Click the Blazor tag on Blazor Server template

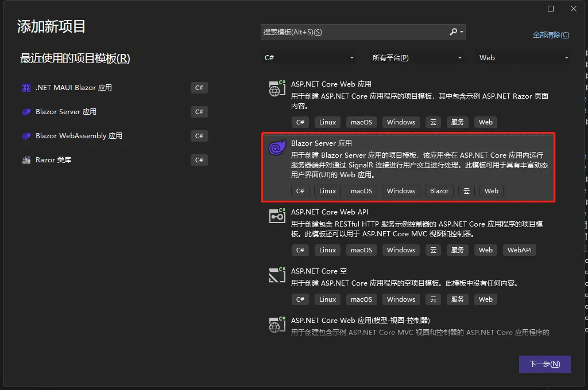tap(439, 191)
